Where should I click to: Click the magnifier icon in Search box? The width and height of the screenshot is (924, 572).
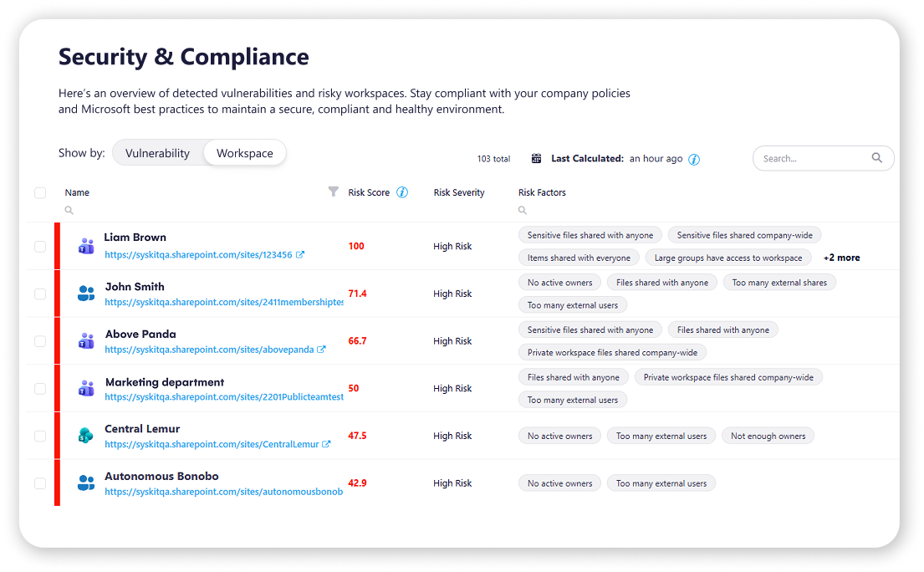click(x=877, y=158)
